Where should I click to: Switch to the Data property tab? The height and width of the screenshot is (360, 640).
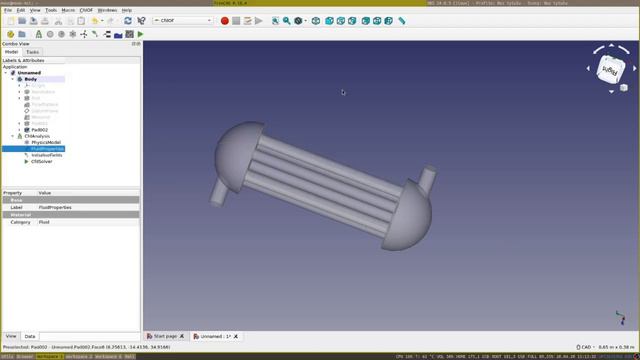[x=30, y=337]
